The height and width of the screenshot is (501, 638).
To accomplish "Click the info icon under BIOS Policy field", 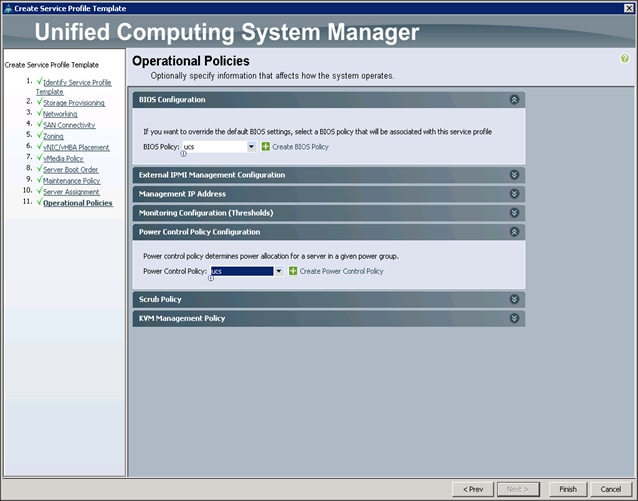I will point(184,154).
